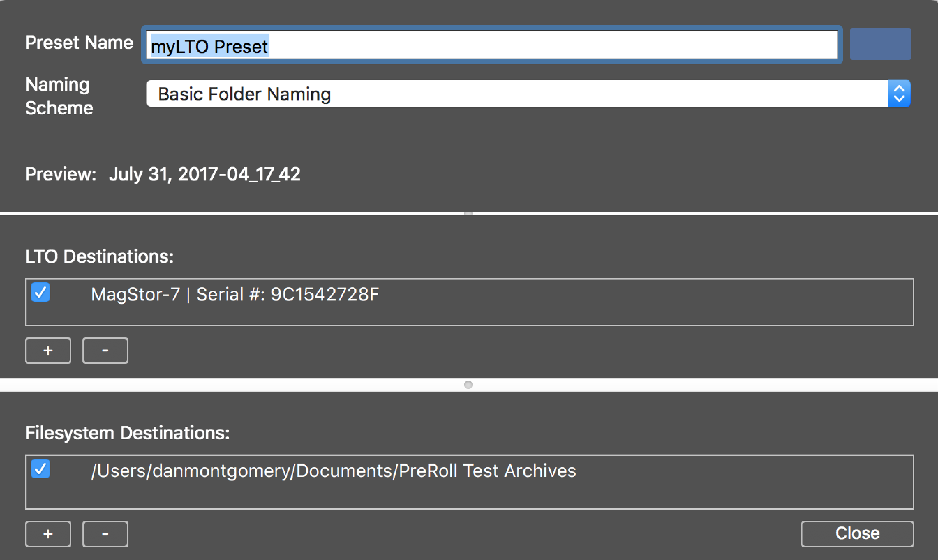Grab the lower split-view divider handle
939x560 pixels.
coord(468,385)
